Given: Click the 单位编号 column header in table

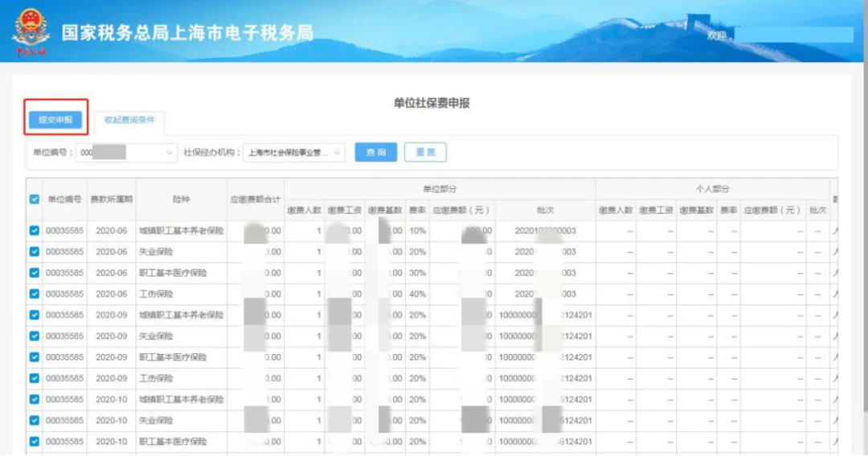Looking at the screenshot, I should 64,199.
